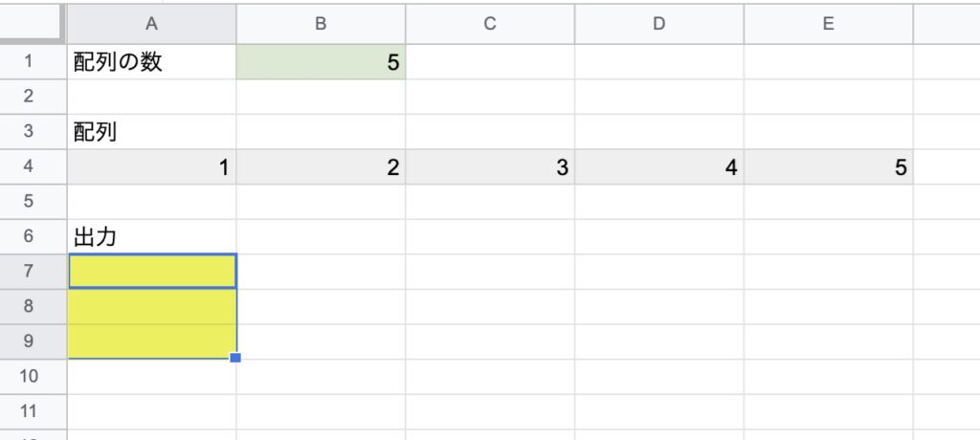Click cell E4 containing 5
This screenshot has height=440, width=980.
pyautogui.click(x=829, y=166)
